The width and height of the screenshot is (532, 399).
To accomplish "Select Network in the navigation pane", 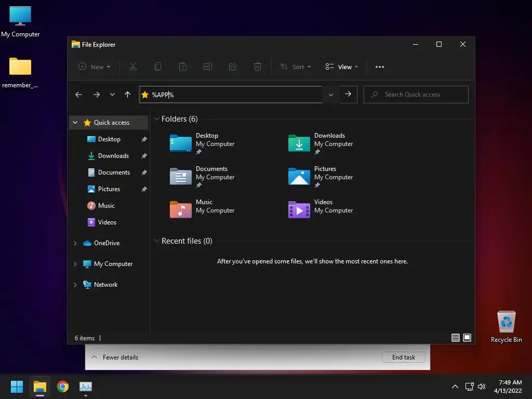I will [105, 284].
